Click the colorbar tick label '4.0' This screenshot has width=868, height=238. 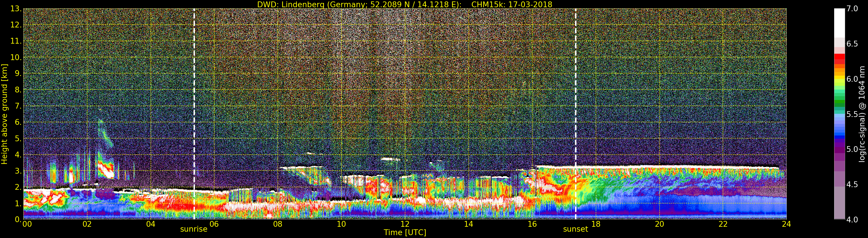(x=852, y=220)
